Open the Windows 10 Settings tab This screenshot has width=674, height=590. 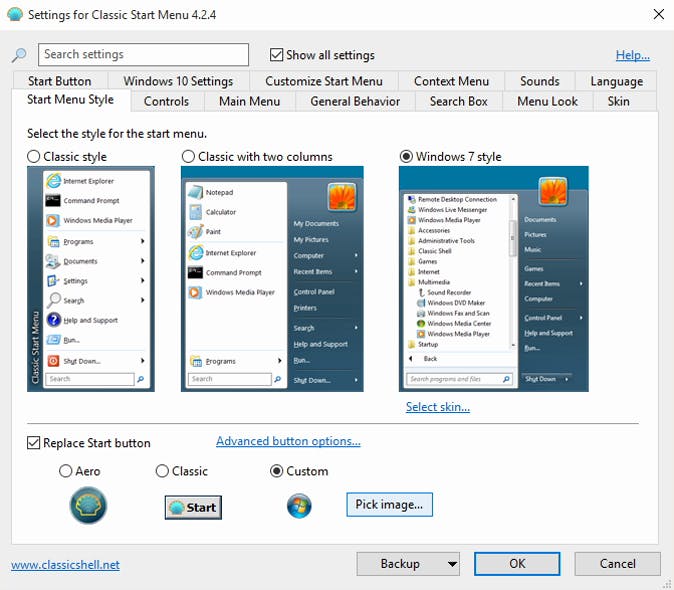coord(178,81)
